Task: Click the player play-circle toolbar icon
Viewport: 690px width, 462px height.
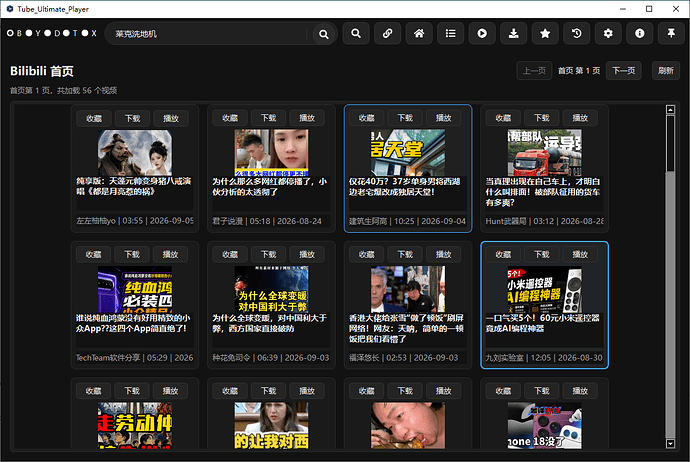Action: click(x=482, y=33)
